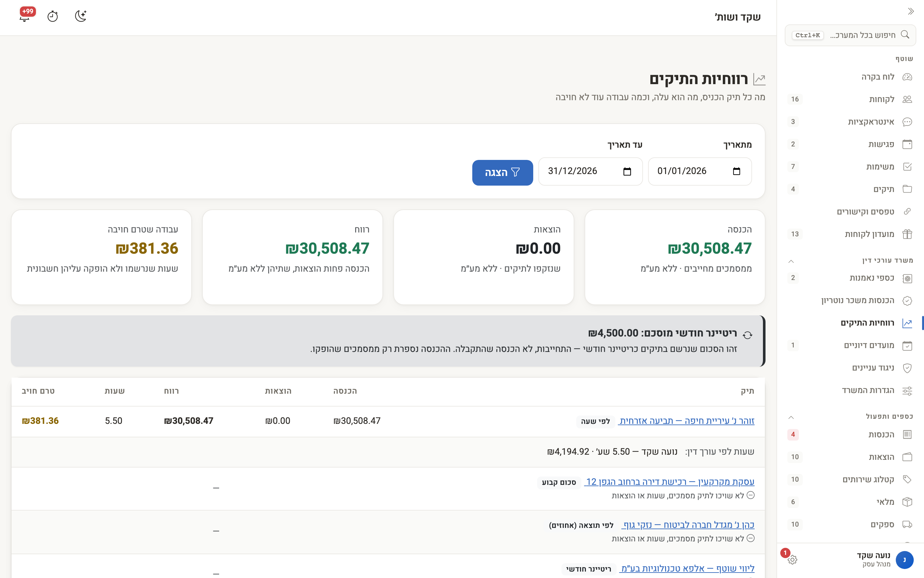
Task: Click the timer stopwatch icon
Action: pos(53,16)
